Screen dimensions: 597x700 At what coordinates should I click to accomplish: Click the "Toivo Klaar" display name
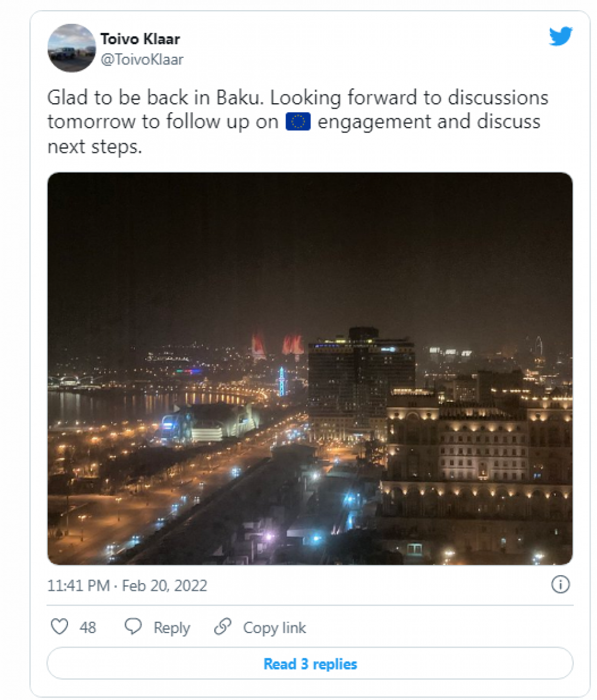[140, 39]
